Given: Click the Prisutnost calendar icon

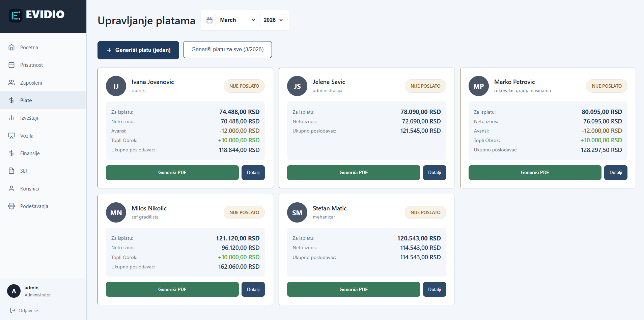Looking at the screenshot, I should (x=12, y=65).
